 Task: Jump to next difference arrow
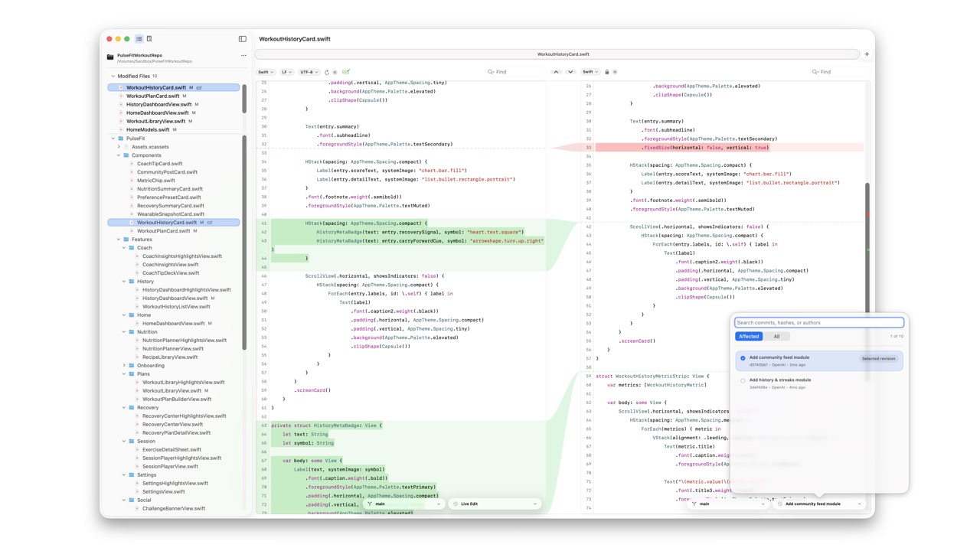point(570,72)
